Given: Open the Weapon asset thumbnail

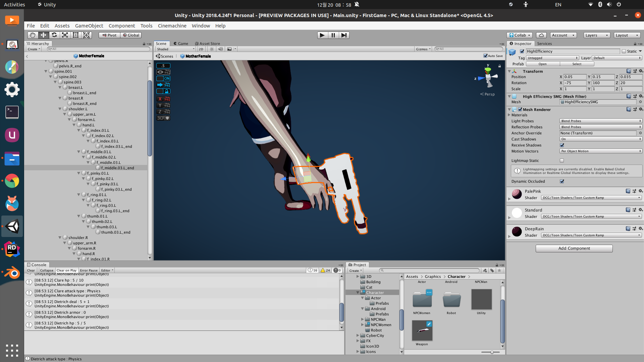Looking at the screenshot, I should coord(422,330).
